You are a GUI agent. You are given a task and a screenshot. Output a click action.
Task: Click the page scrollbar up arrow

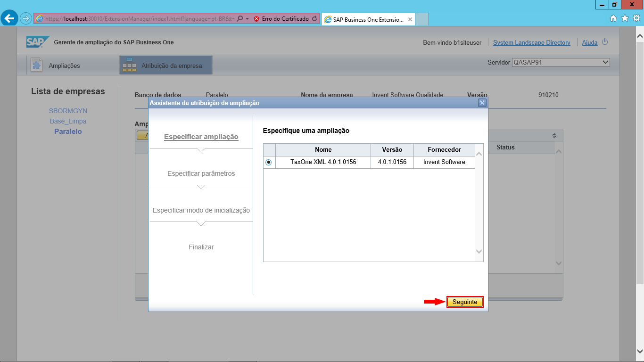click(x=640, y=36)
